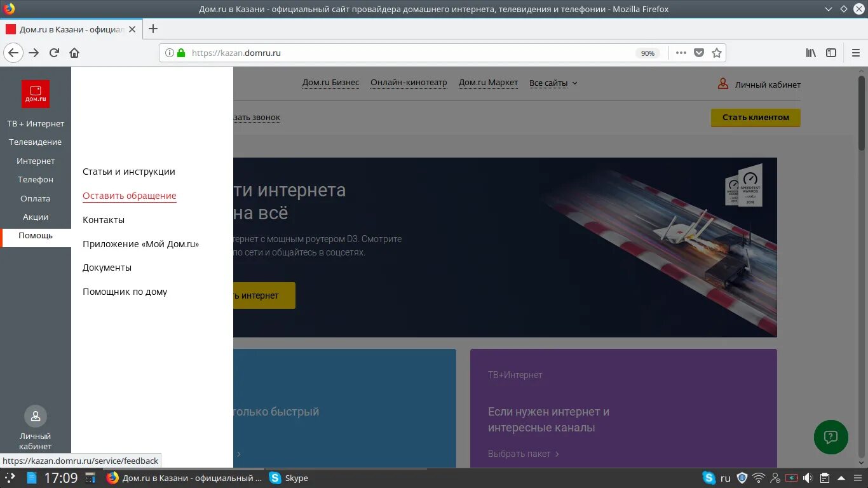Show site info via address bar icon
The image size is (868, 488).
(170, 53)
